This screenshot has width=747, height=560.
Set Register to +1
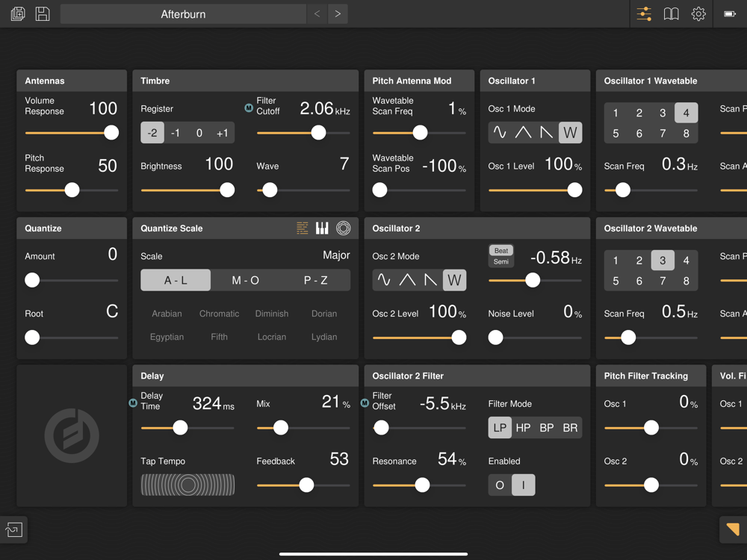click(x=223, y=133)
